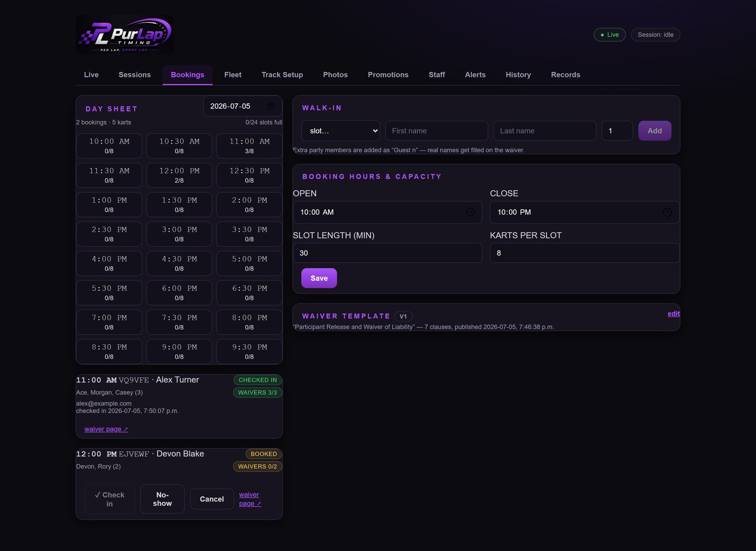The height and width of the screenshot is (551, 756).
Task: Click the WAIVERS 0/2 badge
Action: 258,466
